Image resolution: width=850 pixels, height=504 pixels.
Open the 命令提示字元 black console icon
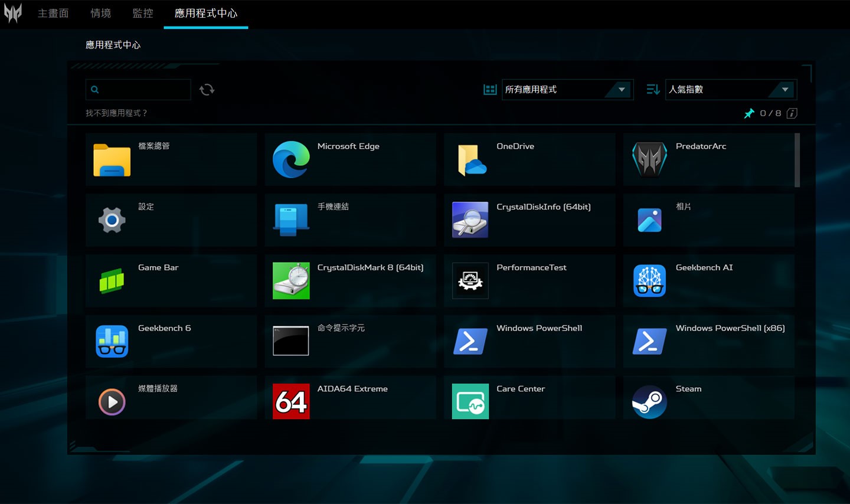291,341
